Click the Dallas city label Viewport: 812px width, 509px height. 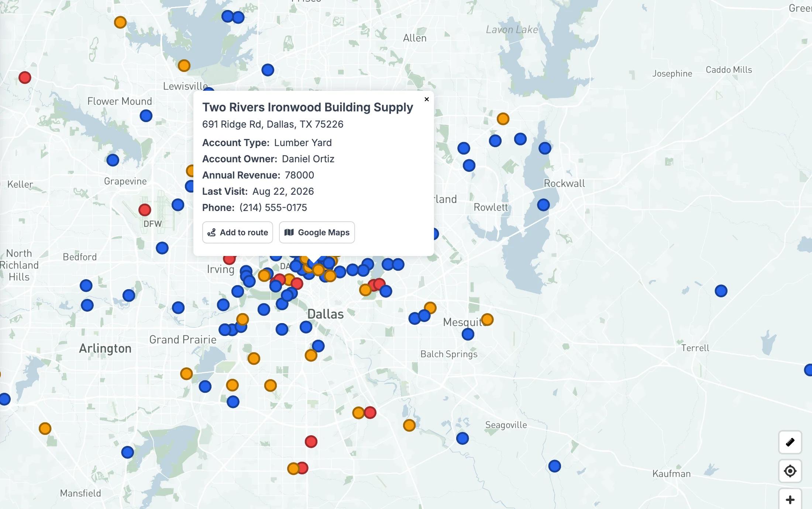(x=326, y=314)
